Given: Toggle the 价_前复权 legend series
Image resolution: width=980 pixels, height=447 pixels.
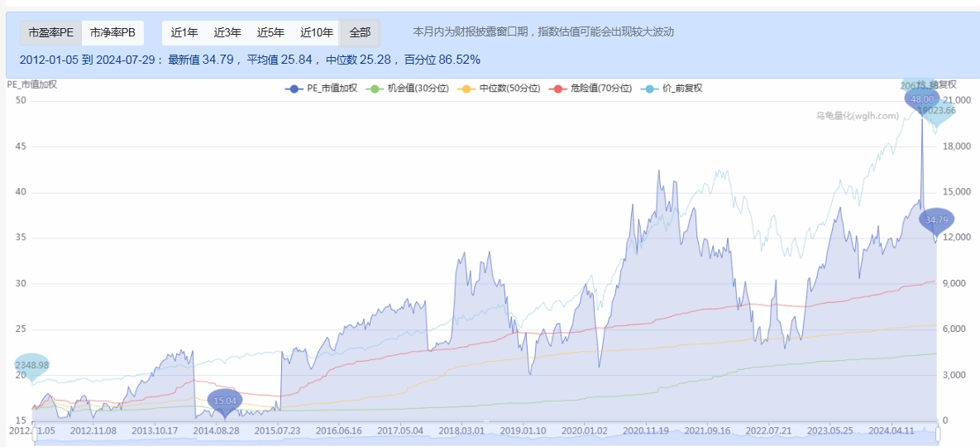Looking at the screenshot, I should pyautogui.click(x=672, y=88).
